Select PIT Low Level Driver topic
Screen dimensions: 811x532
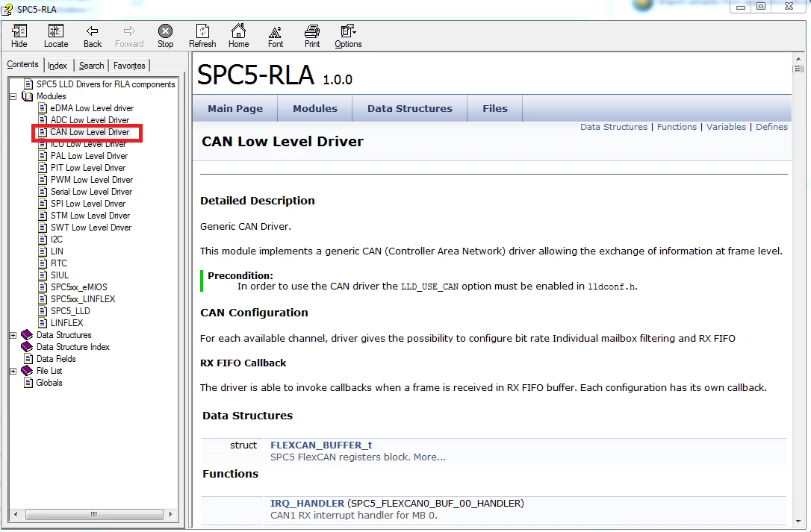(x=88, y=168)
